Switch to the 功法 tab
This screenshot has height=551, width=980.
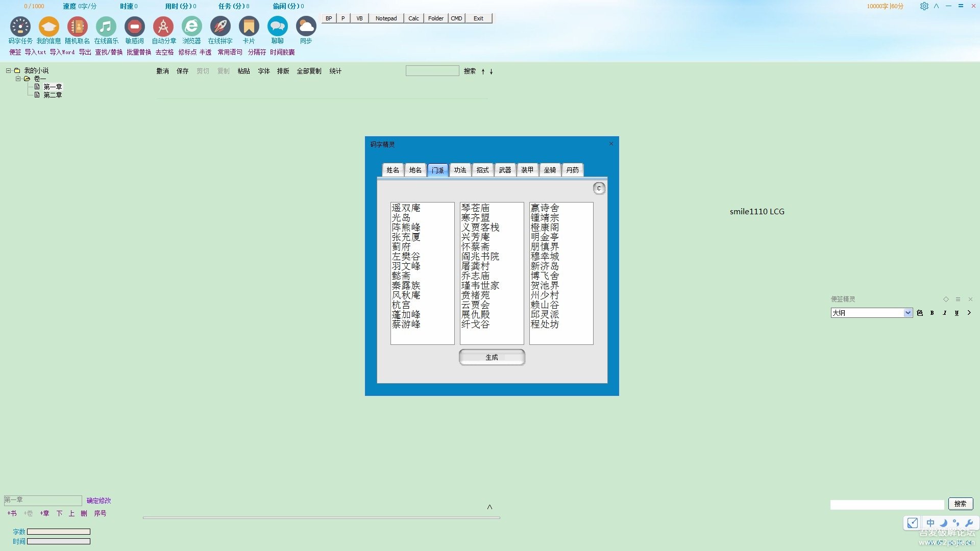tap(460, 170)
